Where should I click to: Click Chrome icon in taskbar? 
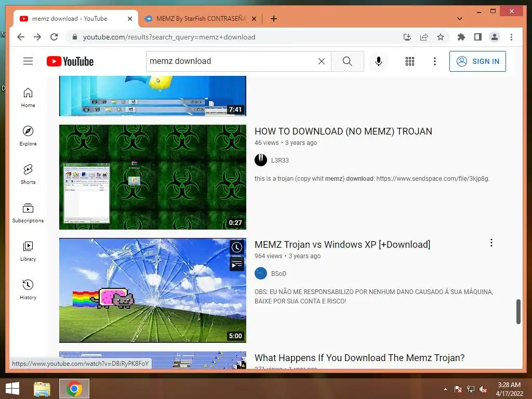(74, 389)
